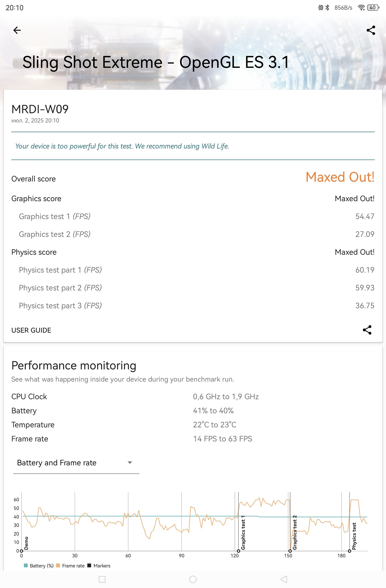386x588 pixels.
Task: Tap the back arrow icon
Action: tap(17, 30)
